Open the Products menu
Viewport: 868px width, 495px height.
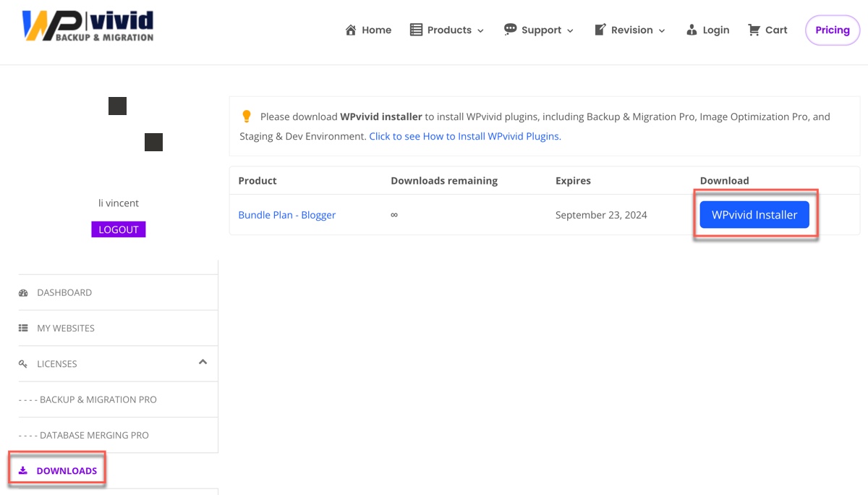point(447,30)
